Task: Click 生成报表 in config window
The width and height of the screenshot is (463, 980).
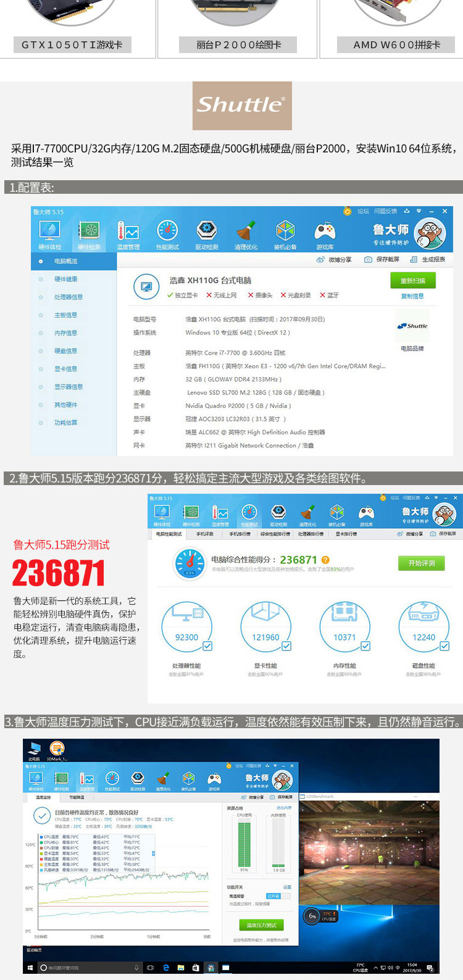Action: click(x=427, y=260)
